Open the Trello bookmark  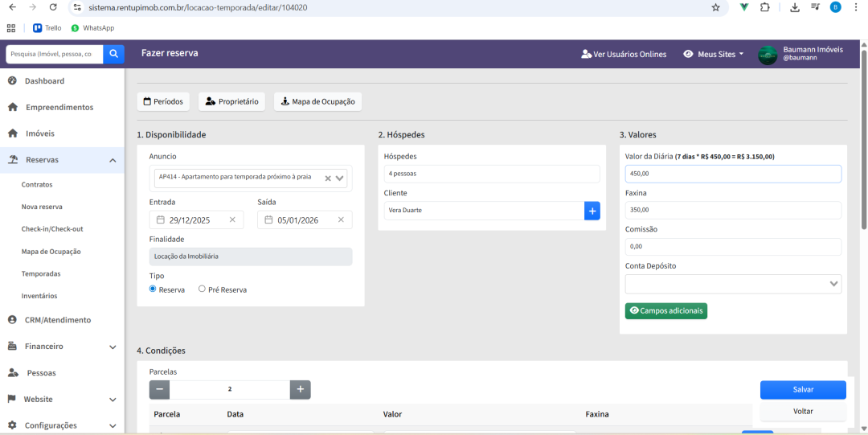[47, 28]
